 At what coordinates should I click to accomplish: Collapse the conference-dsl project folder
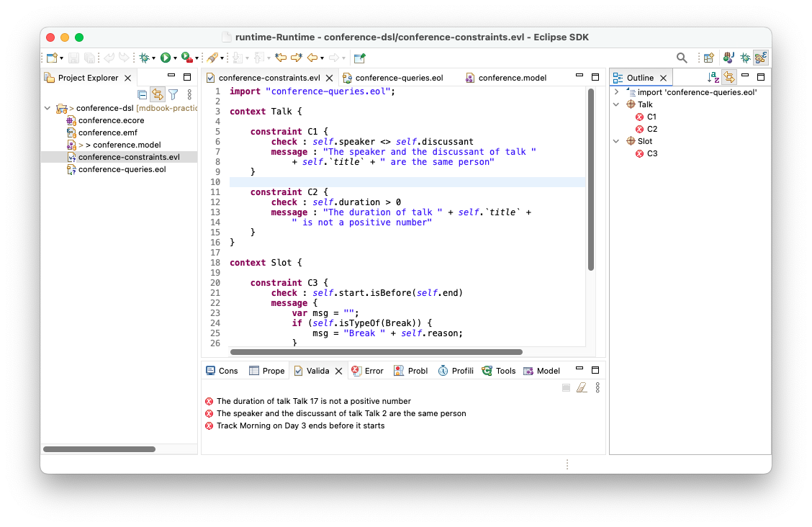[48, 108]
